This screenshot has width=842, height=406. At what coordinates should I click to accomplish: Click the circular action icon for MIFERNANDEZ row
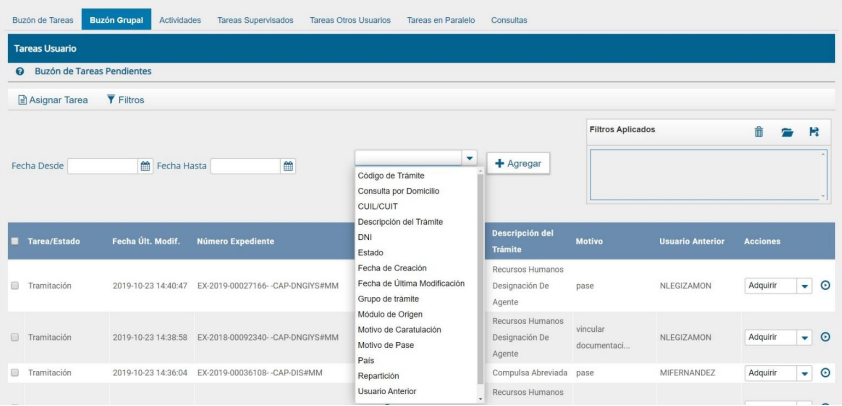coord(825,373)
